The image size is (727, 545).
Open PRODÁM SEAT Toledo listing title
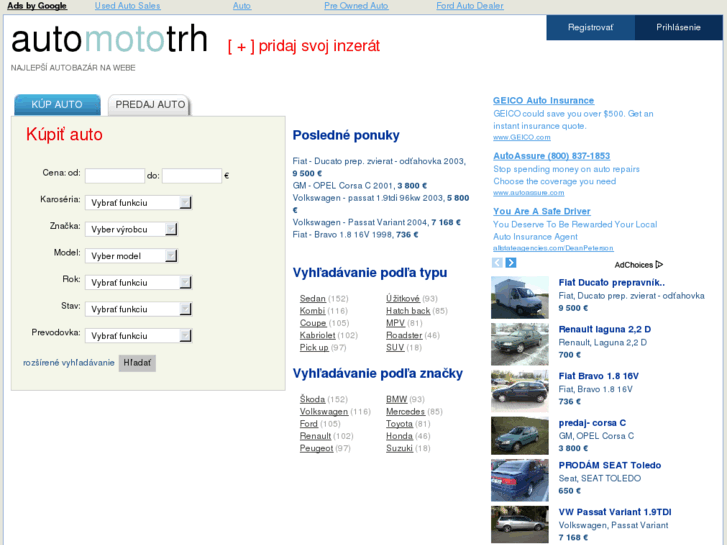pyautogui.click(x=610, y=465)
